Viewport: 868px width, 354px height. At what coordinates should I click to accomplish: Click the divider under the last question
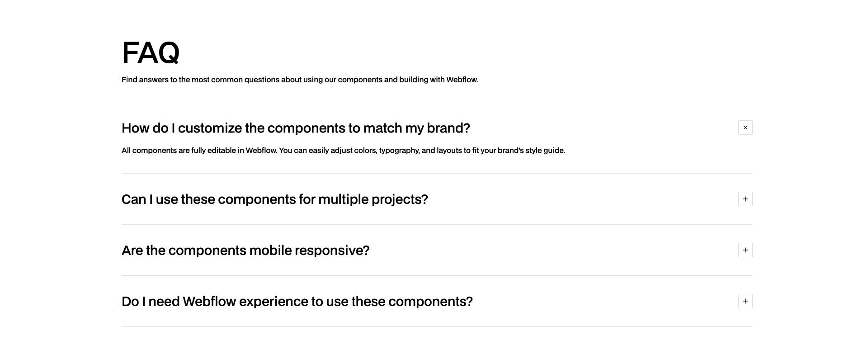coord(437,326)
